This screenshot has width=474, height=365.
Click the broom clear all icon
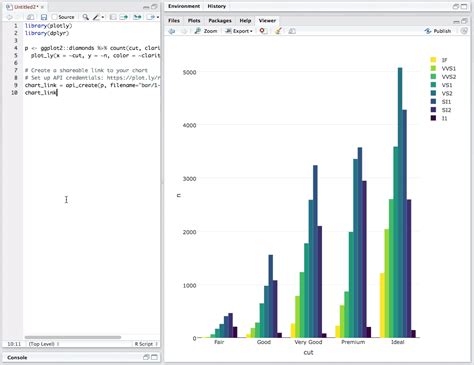[x=278, y=31]
